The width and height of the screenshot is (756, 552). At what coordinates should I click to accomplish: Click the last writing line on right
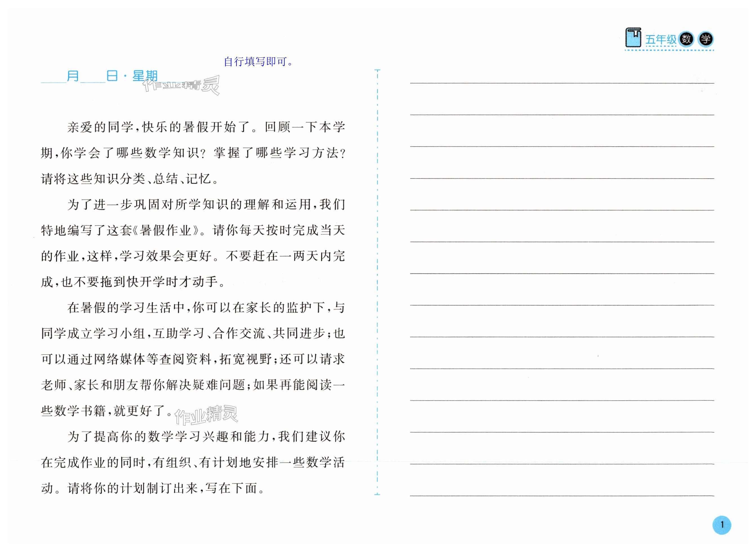click(562, 496)
